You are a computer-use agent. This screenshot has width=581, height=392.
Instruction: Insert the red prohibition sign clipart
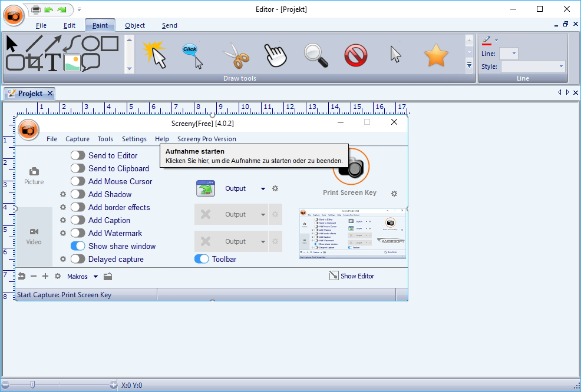(x=356, y=55)
